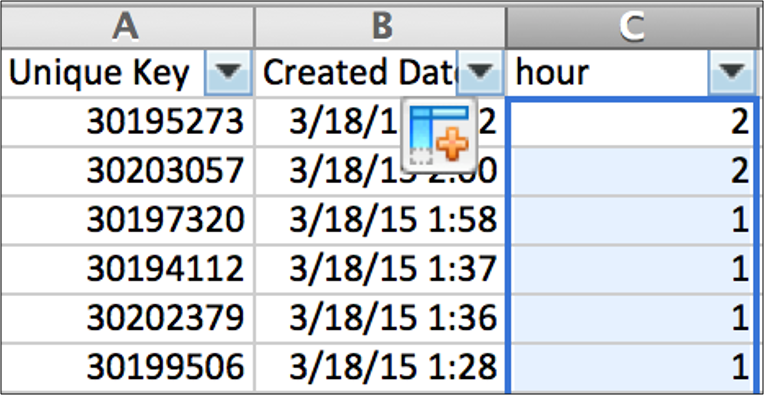This screenshot has height=395, width=764.
Task: Select cell containing 30197320
Action: click(x=127, y=221)
